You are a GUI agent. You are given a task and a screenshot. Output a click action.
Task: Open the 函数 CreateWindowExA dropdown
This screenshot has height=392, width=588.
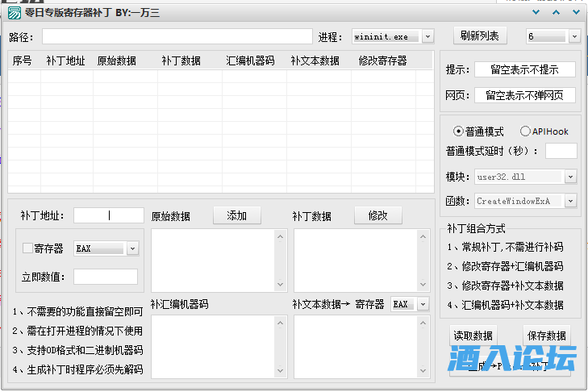click(x=570, y=201)
